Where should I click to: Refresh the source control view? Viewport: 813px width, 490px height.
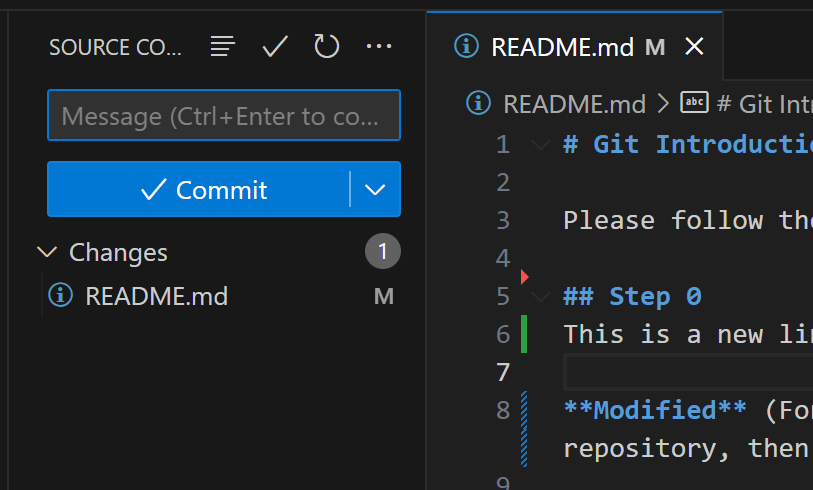tap(327, 46)
